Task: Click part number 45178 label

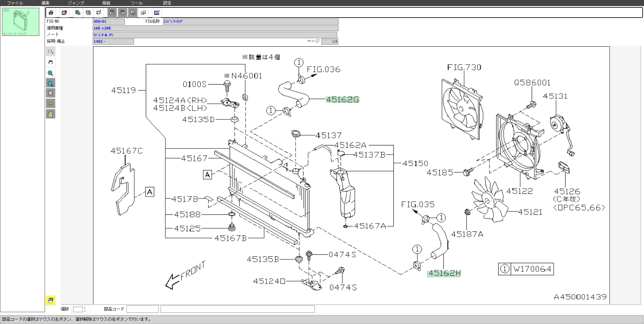Action: pos(185,200)
